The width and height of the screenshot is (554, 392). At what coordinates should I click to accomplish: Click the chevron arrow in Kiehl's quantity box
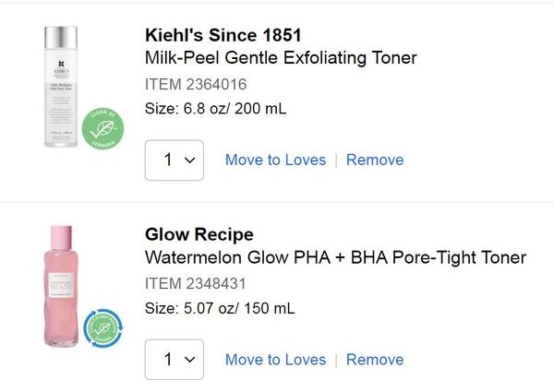(190, 160)
